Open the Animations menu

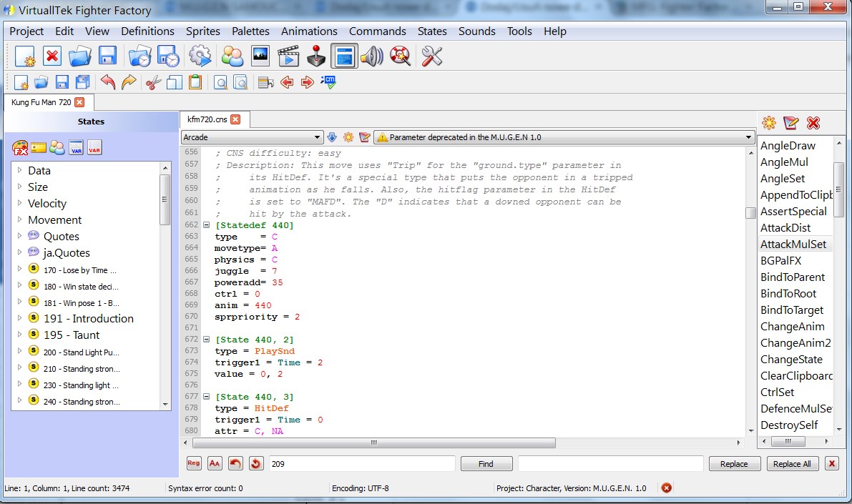coord(309,31)
